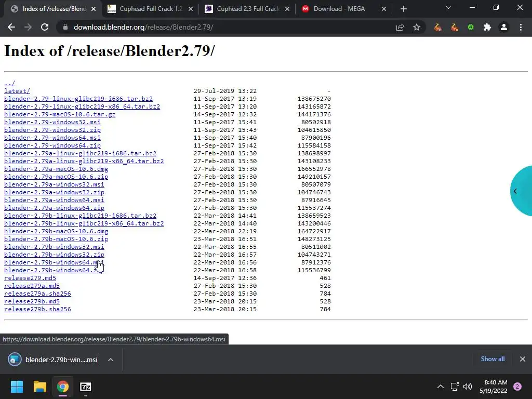
Task: Download blender-2.79-linux-glibc219-i686.tar.bz2
Action: pos(78,99)
